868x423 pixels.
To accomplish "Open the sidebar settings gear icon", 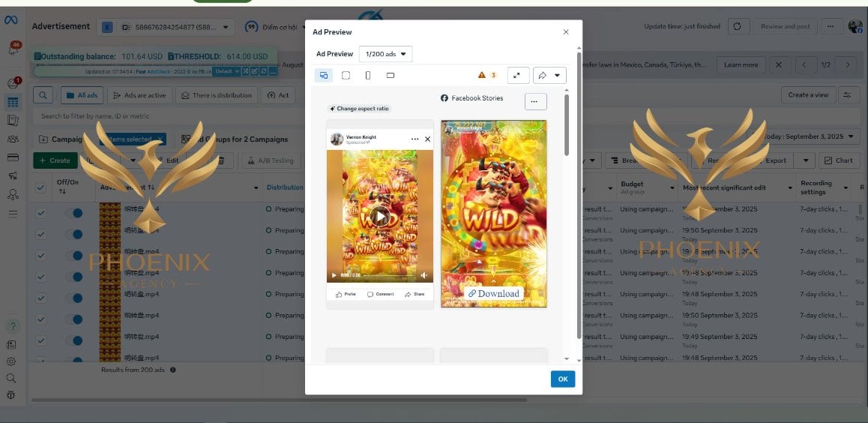I will [11, 361].
